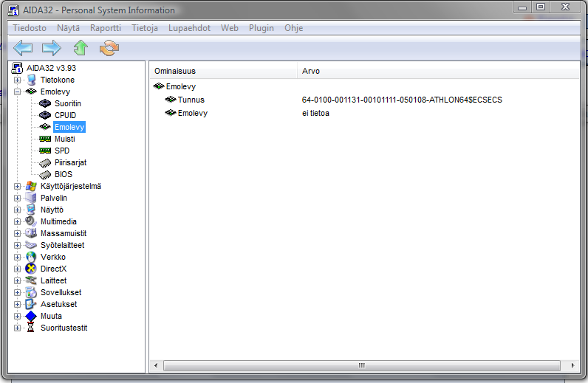Maximize the AIDA32 window
This screenshot has width=588, height=383.
541,7
